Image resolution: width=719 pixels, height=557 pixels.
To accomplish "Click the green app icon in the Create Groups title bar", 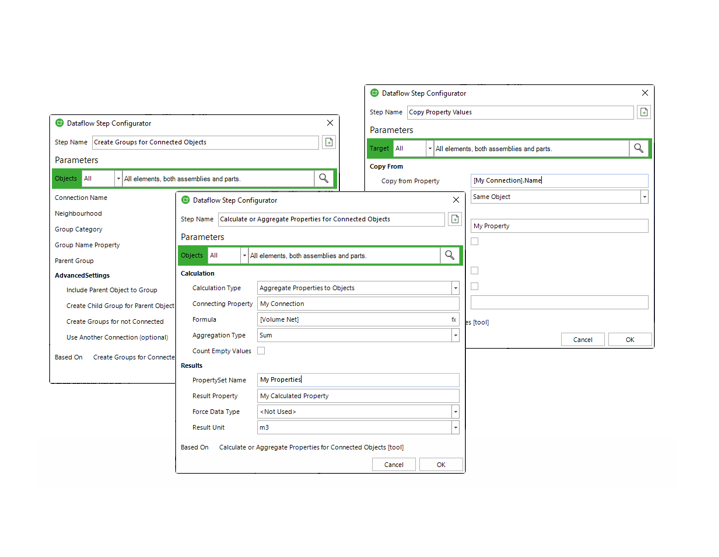I will [x=59, y=123].
